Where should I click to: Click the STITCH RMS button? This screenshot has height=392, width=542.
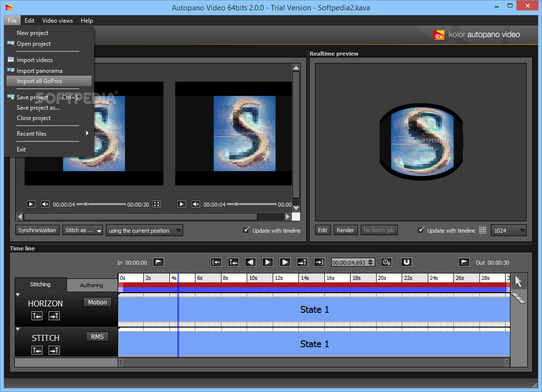tap(97, 337)
